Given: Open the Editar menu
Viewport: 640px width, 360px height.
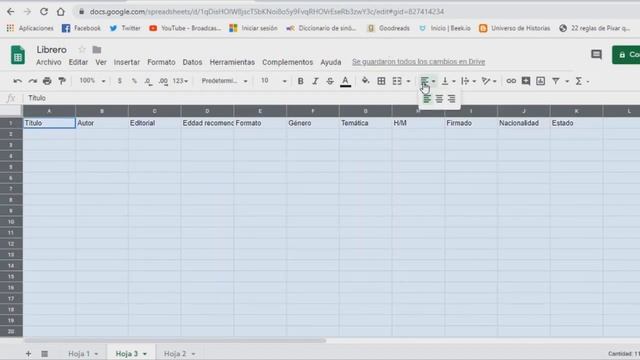Looking at the screenshot, I should 78,62.
